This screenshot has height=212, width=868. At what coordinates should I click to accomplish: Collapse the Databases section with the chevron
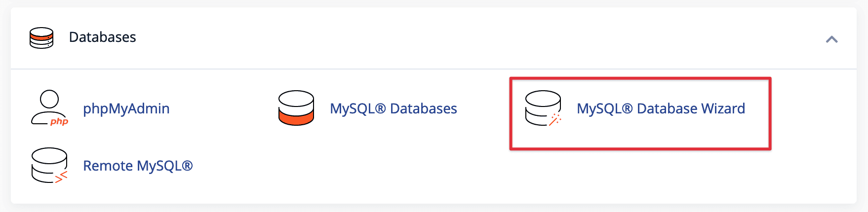(x=831, y=39)
